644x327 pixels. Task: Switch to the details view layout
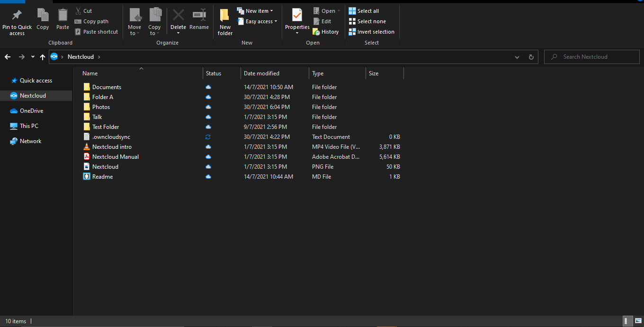click(627, 321)
